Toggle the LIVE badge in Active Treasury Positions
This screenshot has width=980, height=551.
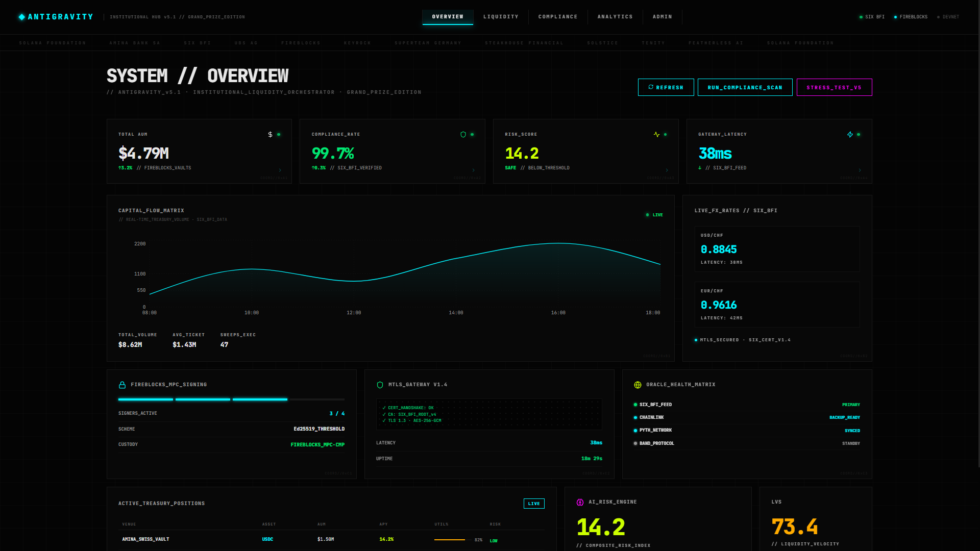(x=533, y=504)
